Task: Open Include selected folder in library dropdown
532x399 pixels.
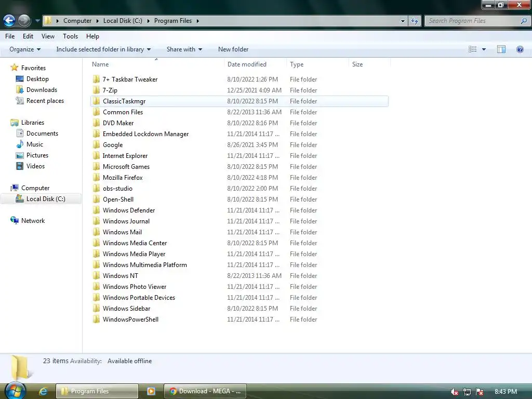Action: (103, 49)
